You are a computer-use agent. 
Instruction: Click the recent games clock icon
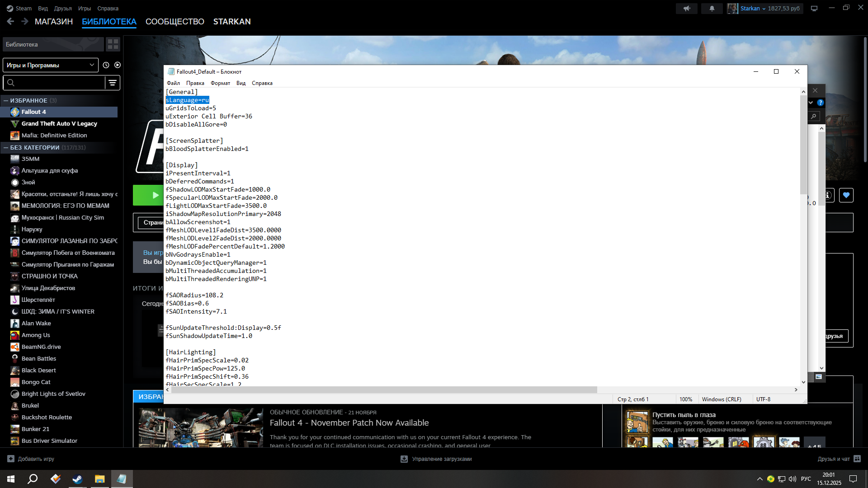tap(106, 65)
